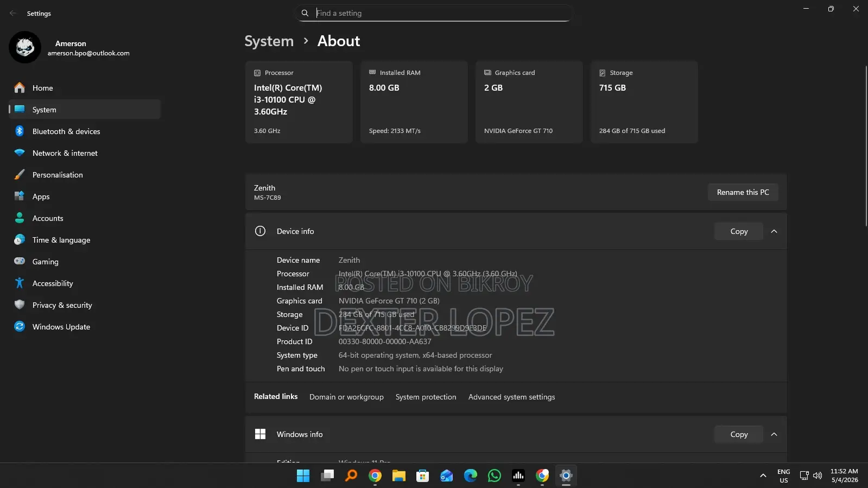
Task: Click the Accounts person icon
Action: [20, 218]
